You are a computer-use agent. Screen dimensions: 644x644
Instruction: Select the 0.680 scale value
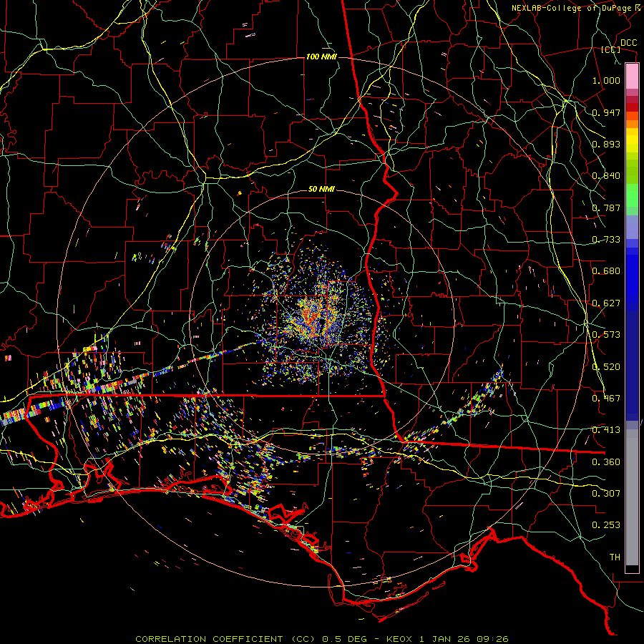coord(606,271)
